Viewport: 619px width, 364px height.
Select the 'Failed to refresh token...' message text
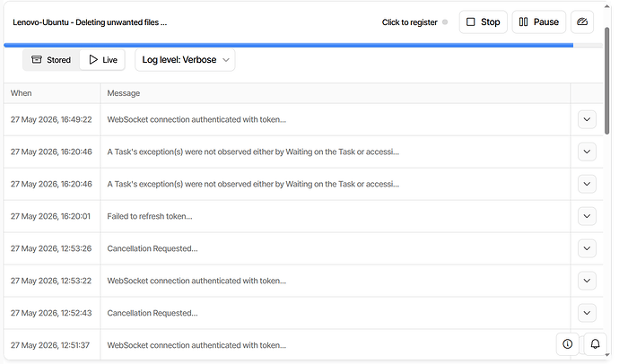(150, 216)
